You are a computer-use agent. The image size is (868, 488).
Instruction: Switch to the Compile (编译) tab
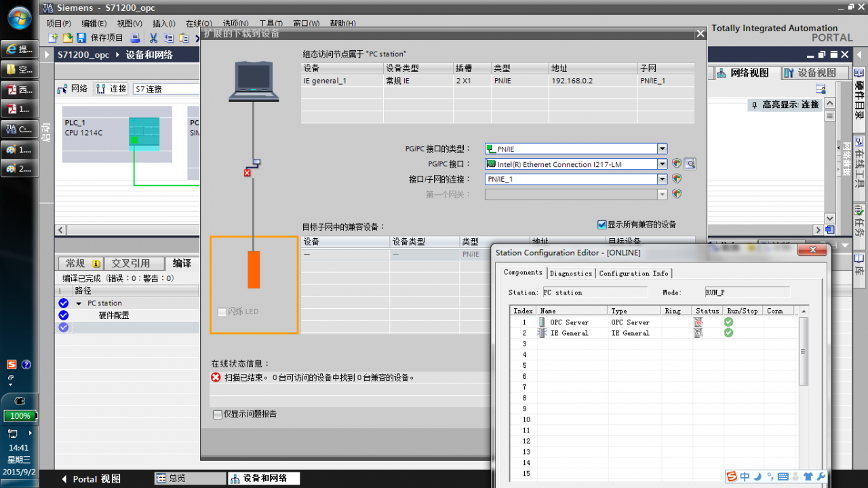point(182,263)
